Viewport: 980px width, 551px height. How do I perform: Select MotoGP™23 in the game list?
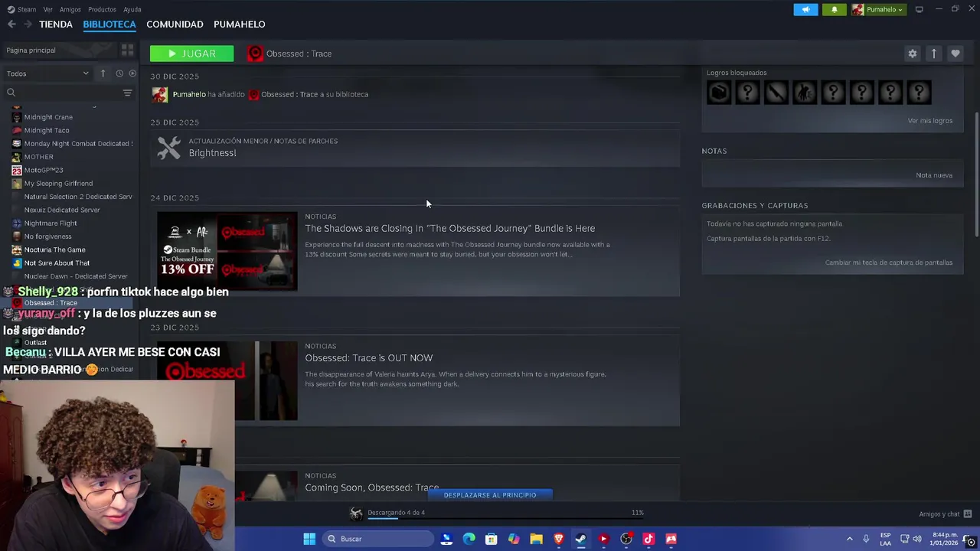coord(44,170)
